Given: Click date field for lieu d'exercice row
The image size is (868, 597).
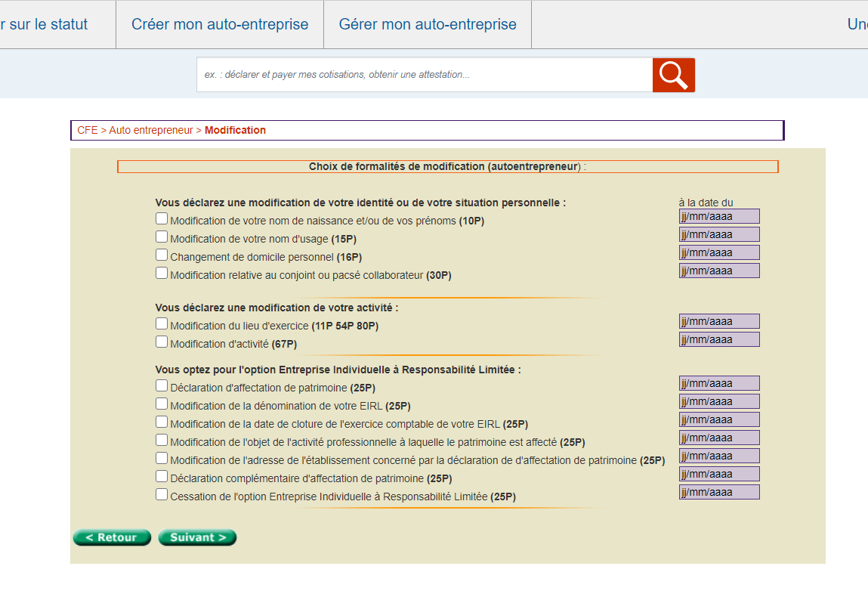Looking at the screenshot, I should pos(720,321).
